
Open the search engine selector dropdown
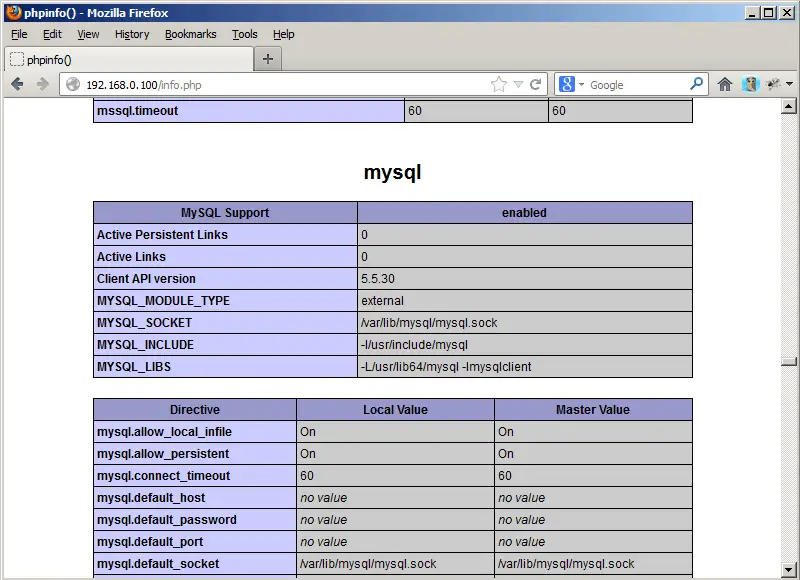click(581, 85)
